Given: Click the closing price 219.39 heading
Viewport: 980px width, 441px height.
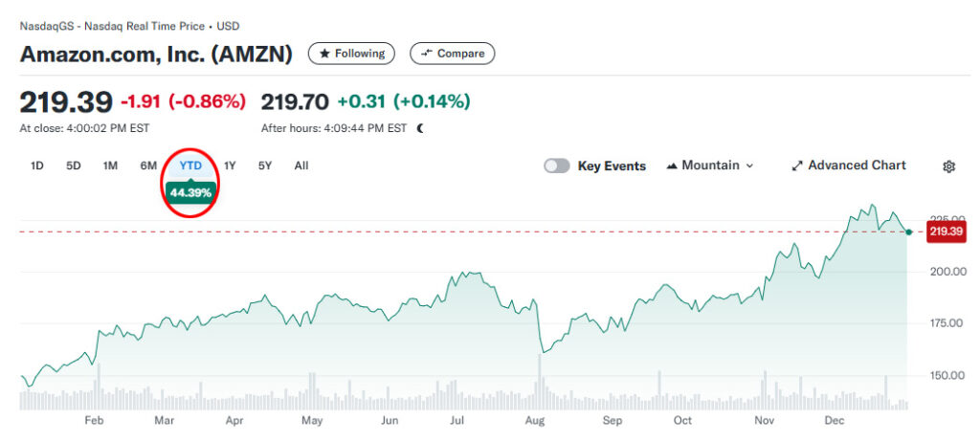Looking at the screenshot, I should coord(66,101).
